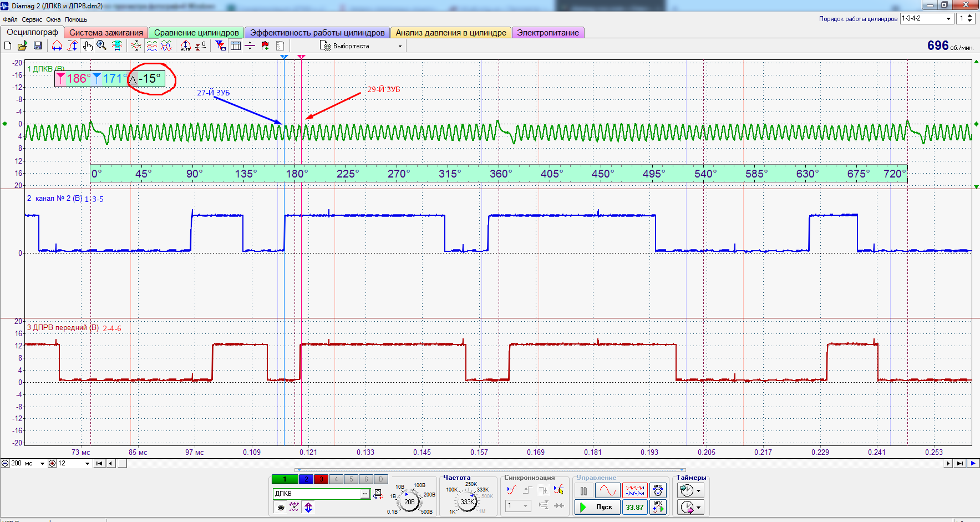
Task: Click the stacked separate waveforms icon
Action: (151, 45)
